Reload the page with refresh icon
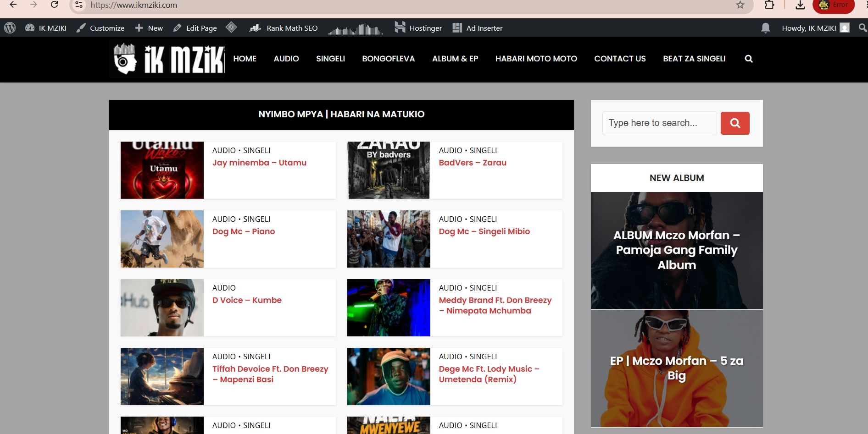The height and width of the screenshot is (434, 868). (54, 5)
